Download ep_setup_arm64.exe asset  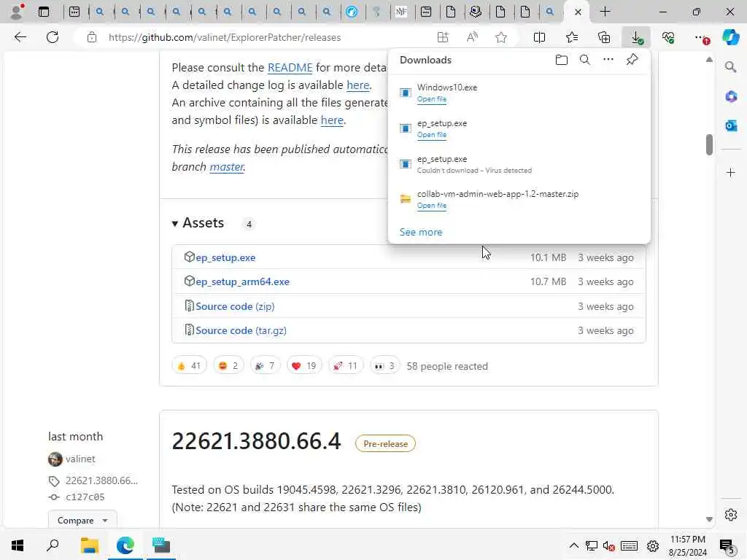(x=242, y=282)
